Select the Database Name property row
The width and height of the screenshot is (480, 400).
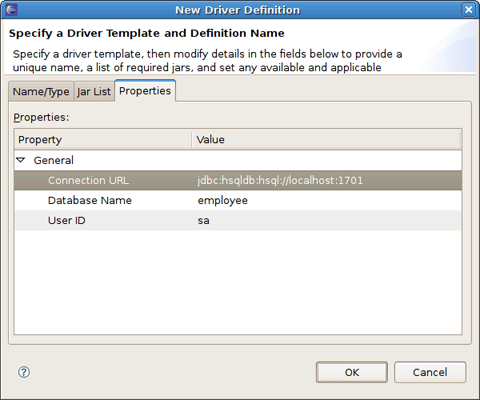(x=238, y=200)
